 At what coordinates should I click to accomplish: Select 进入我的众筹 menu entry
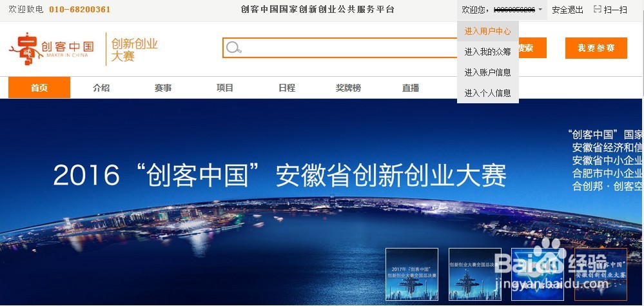487,52
